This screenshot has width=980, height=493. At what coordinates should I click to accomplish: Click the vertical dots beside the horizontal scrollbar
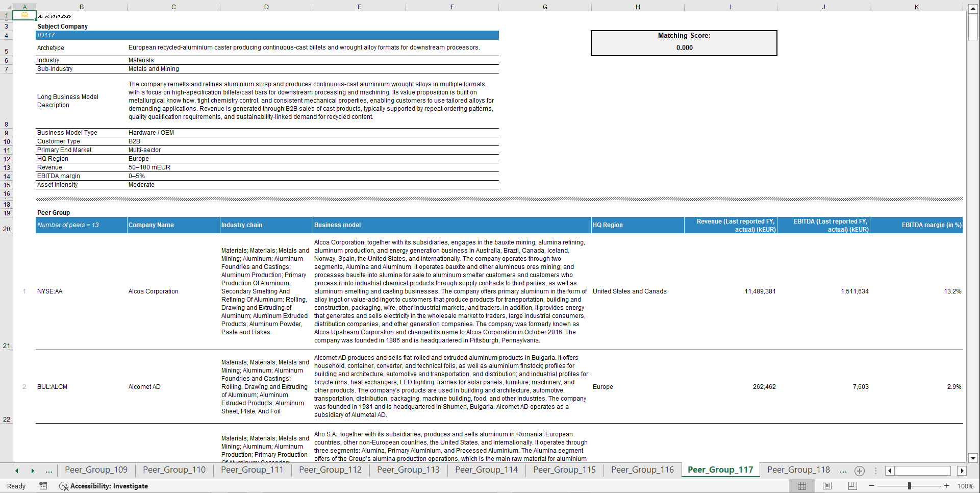pyautogui.click(x=876, y=471)
